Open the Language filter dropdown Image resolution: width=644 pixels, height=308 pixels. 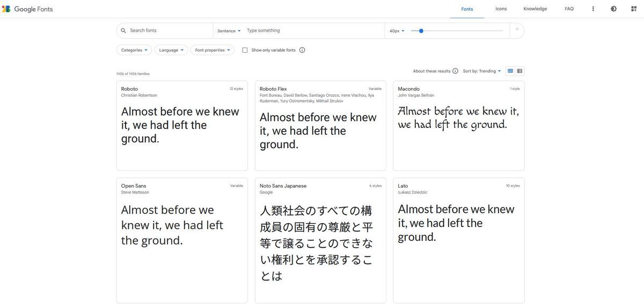[x=171, y=50]
